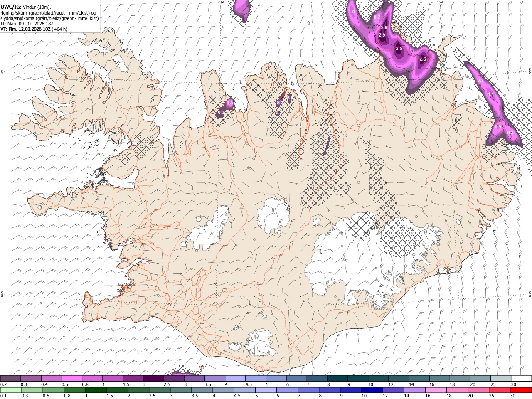
Task: Click the light green 0.1 swatch in bottom scale
Action: [11, 390]
